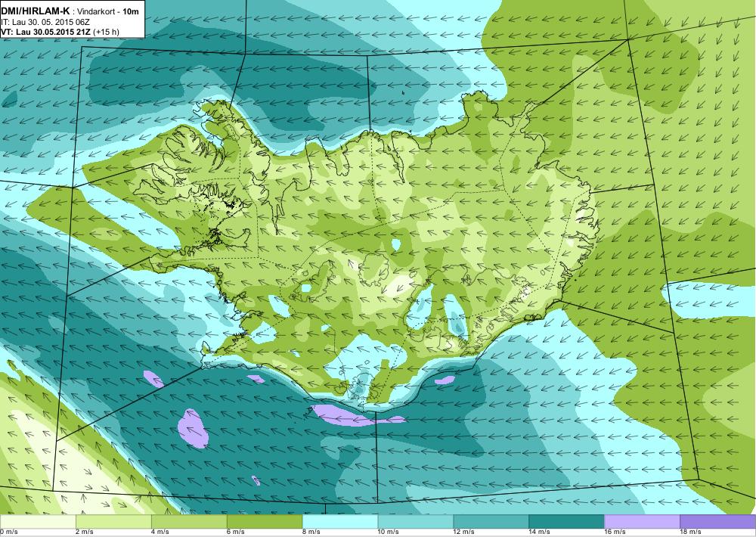Viewport: 756px width, 537px height.
Task: Click the '0 m/s' legend label
Action: (x=8, y=532)
